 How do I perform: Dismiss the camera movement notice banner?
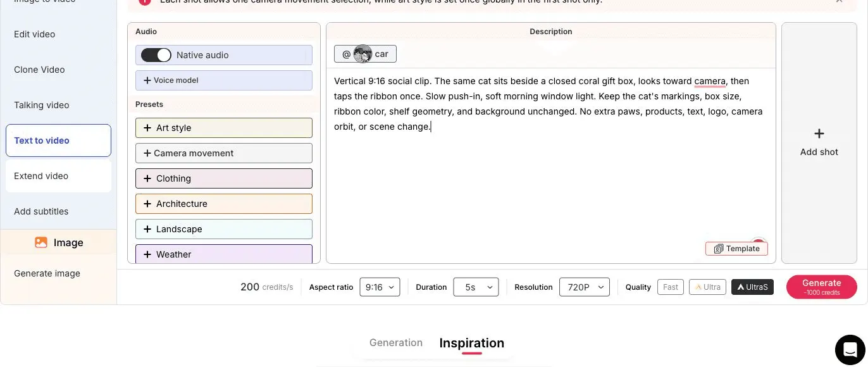839,1
